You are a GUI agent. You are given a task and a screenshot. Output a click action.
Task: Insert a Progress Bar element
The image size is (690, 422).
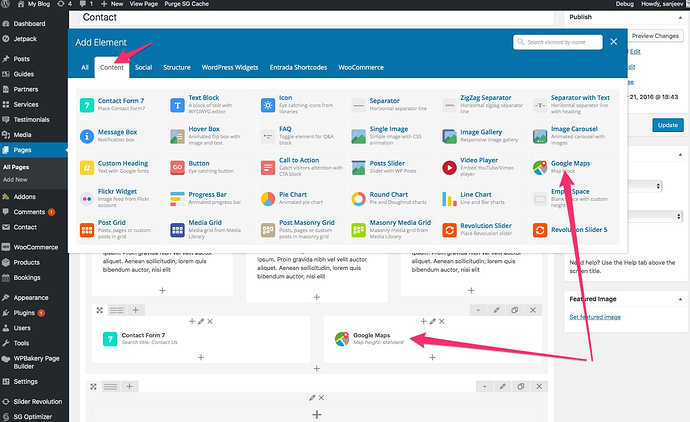pos(212,198)
